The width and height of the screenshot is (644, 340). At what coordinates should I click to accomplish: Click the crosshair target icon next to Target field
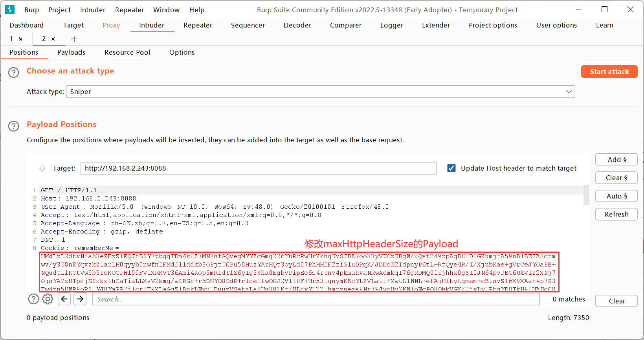[42, 168]
